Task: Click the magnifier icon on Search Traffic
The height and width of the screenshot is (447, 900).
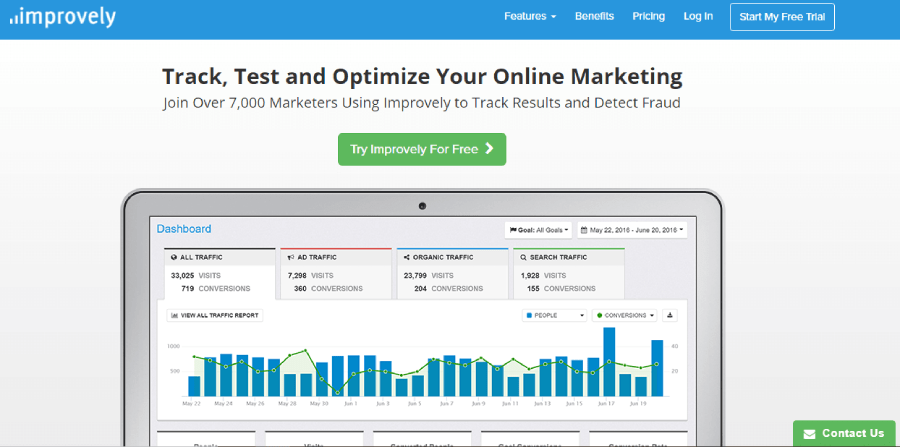Action: point(523,258)
